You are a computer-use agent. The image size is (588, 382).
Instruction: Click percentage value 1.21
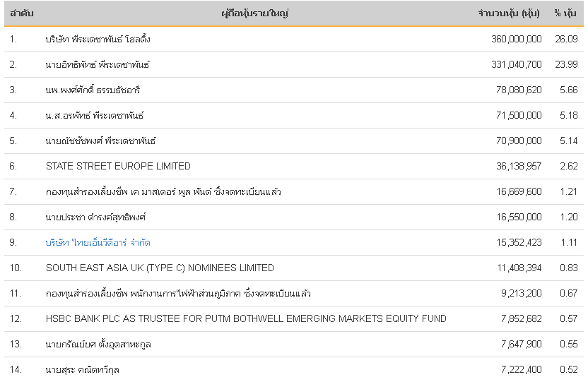568,192
